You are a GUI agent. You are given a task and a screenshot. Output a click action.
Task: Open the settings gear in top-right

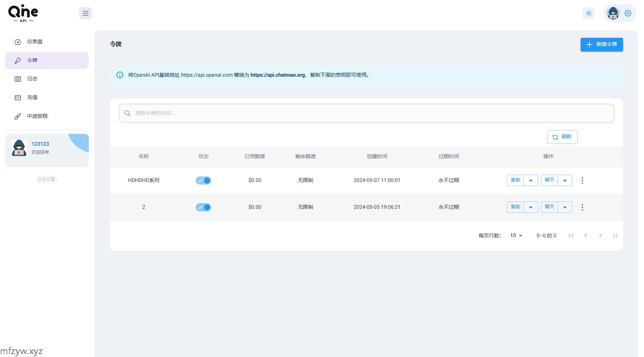[x=628, y=14]
